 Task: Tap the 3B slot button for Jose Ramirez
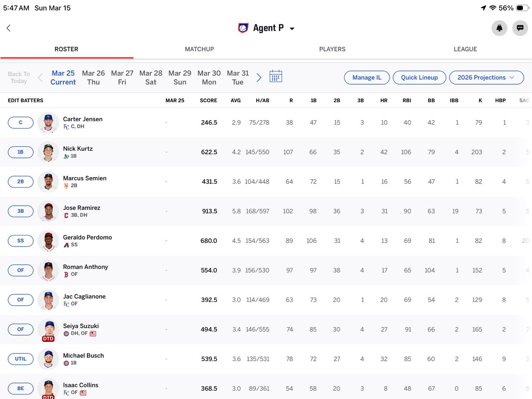click(20, 211)
